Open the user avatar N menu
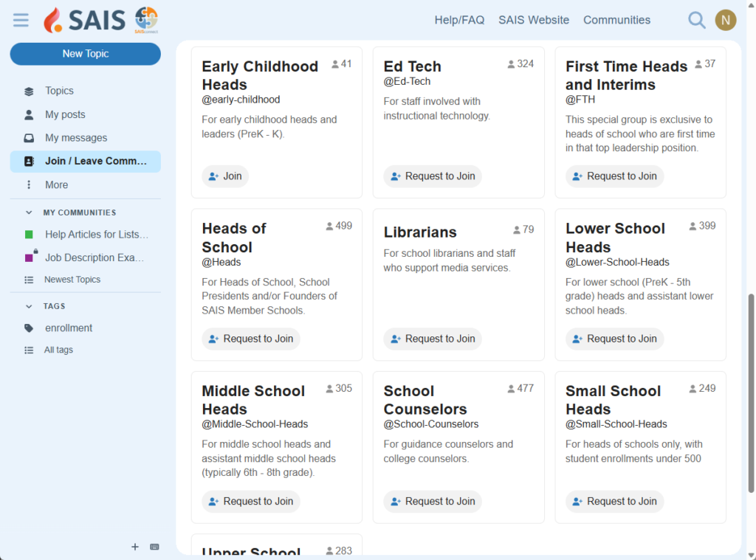Screen dimensions: 756x560 click(x=725, y=20)
